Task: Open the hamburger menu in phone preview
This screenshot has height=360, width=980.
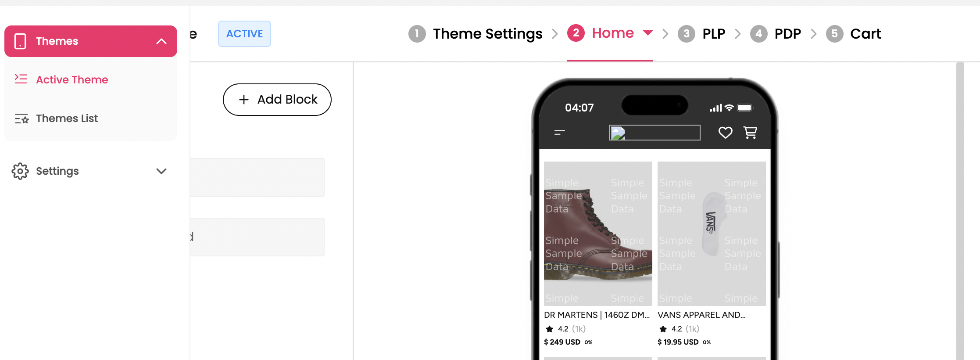Action: coord(560,133)
